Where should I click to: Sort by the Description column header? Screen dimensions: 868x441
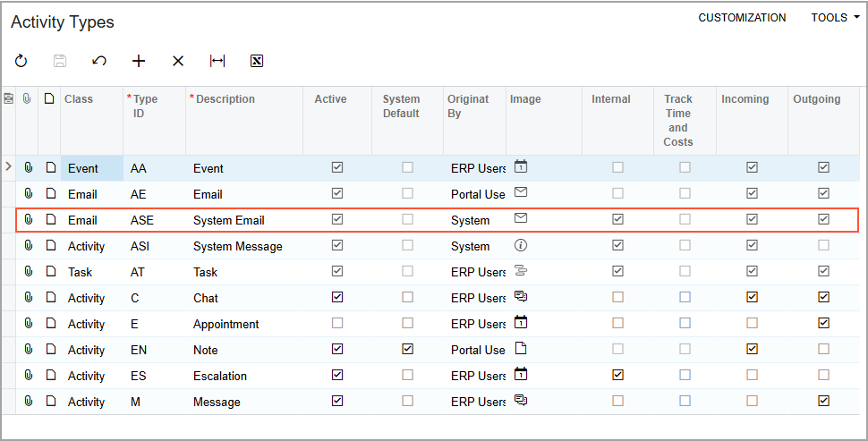tap(226, 99)
